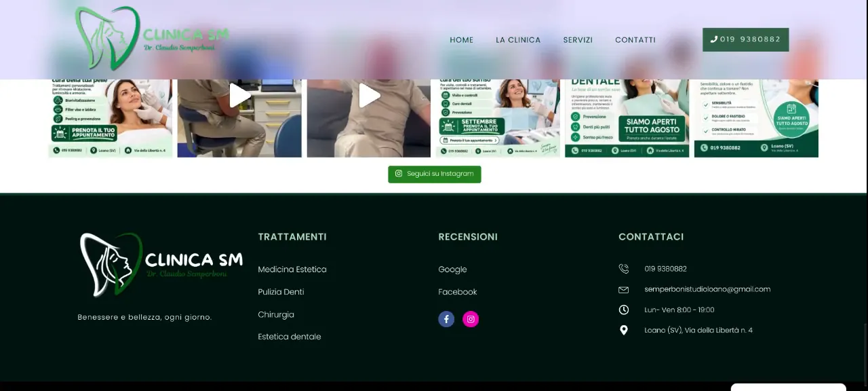
Task: Play the second Instagram video with beige uniform
Action: [369, 96]
